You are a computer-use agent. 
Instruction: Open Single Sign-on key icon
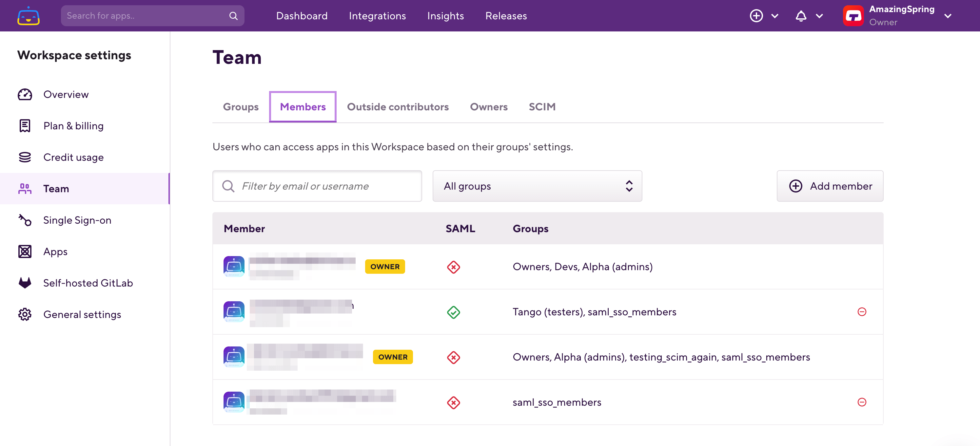click(25, 220)
